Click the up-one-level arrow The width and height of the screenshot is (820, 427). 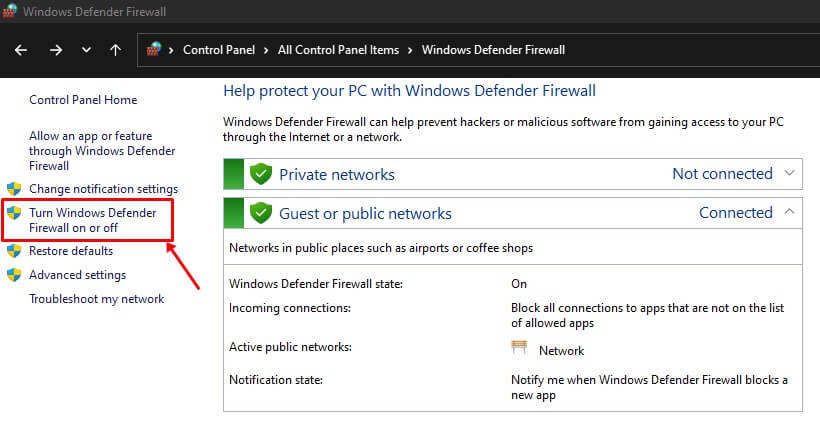click(x=116, y=50)
